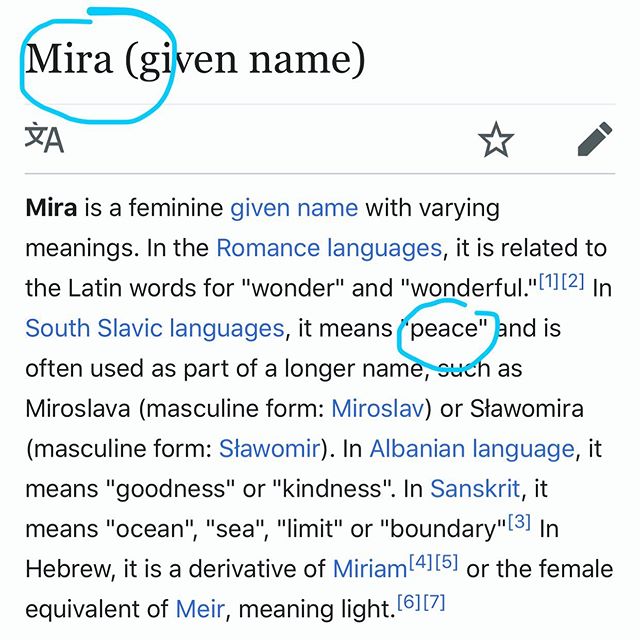
Task: Open the 'Meir' link
Action: tap(200, 609)
